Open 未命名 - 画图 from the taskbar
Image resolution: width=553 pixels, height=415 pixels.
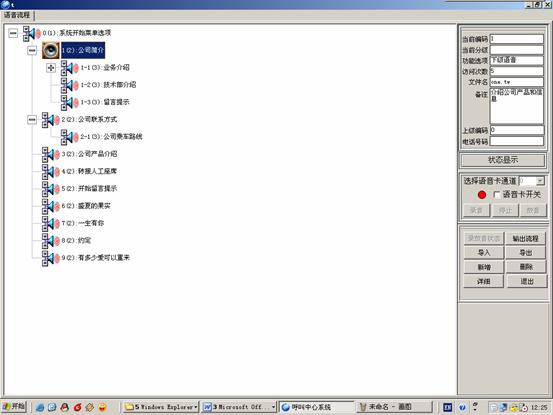[394, 407]
